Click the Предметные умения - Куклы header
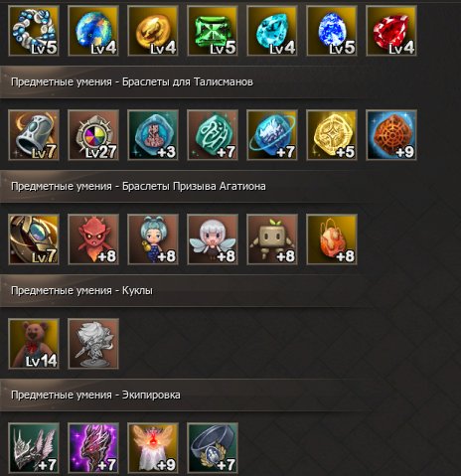Image resolution: width=461 pixels, height=476 pixels. coord(81,290)
